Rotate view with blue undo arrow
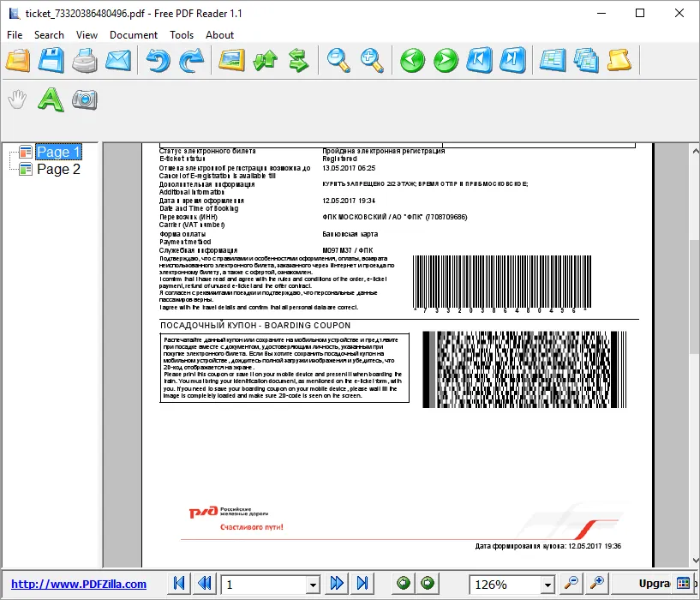This screenshot has width=700, height=600. click(158, 60)
